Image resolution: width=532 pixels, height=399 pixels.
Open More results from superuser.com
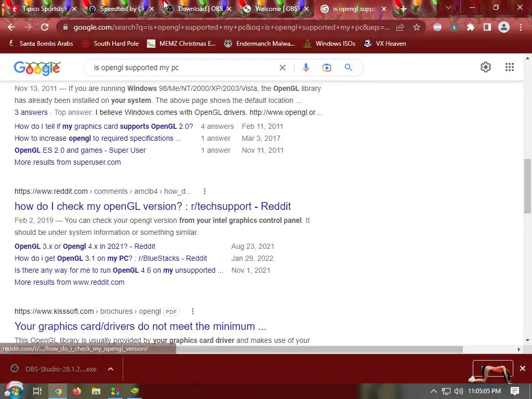(68, 162)
